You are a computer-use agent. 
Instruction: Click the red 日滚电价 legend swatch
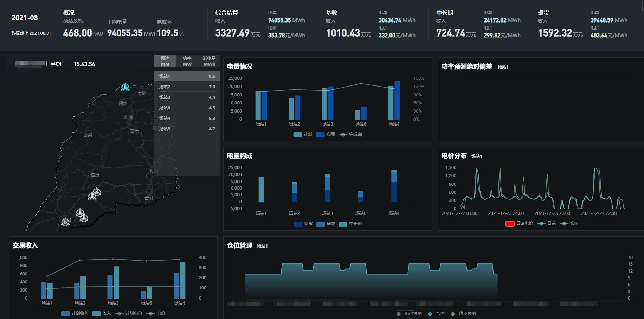pos(510,224)
